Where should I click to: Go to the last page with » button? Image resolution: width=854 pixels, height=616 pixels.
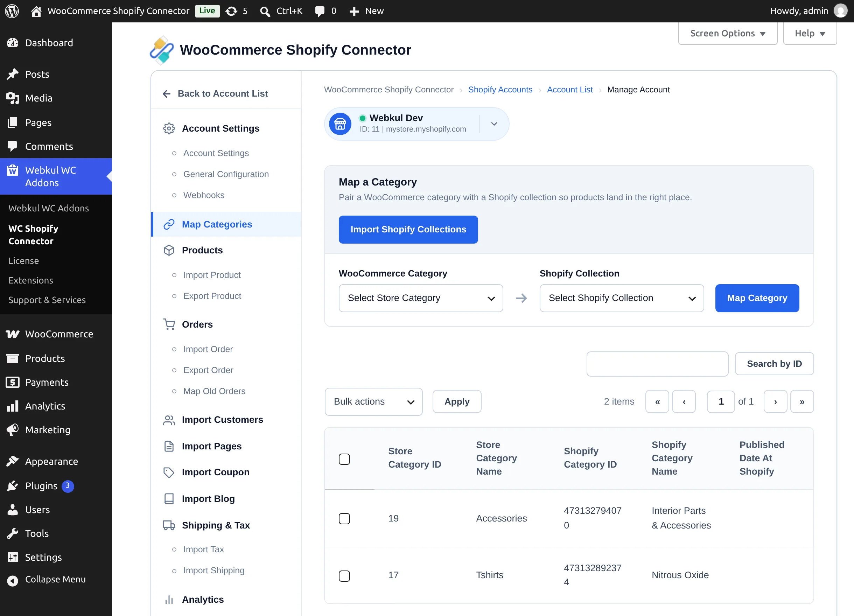pos(802,402)
